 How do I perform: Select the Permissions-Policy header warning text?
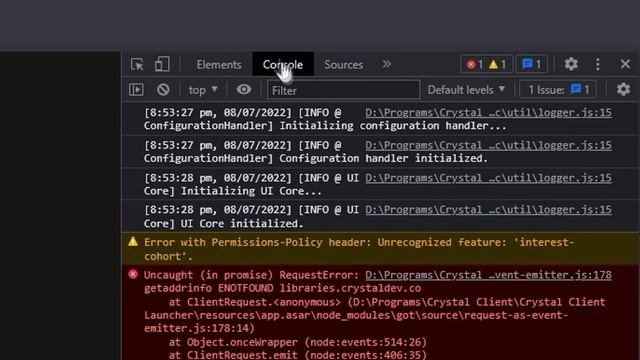coord(359,249)
